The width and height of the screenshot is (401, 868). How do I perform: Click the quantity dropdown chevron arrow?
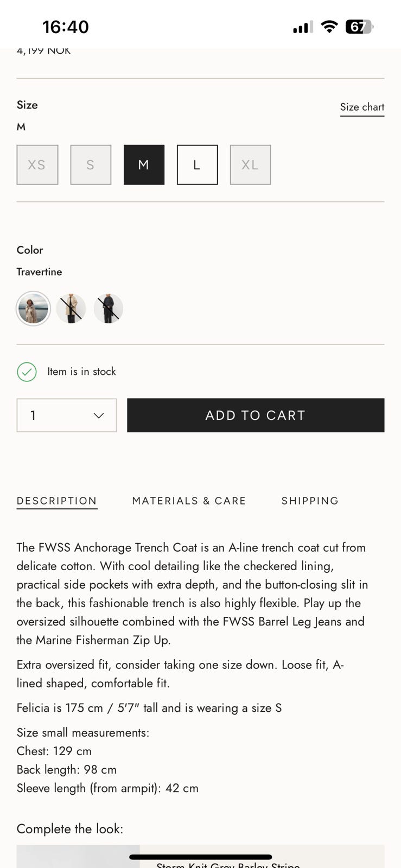(98, 416)
